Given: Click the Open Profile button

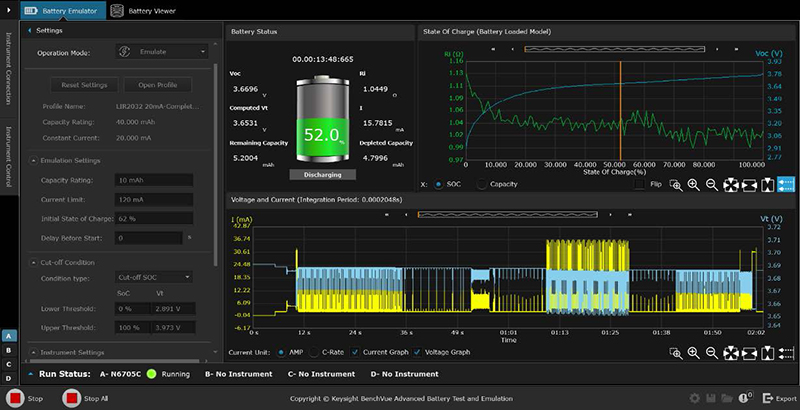Looking at the screenshot, I should 160,84.
